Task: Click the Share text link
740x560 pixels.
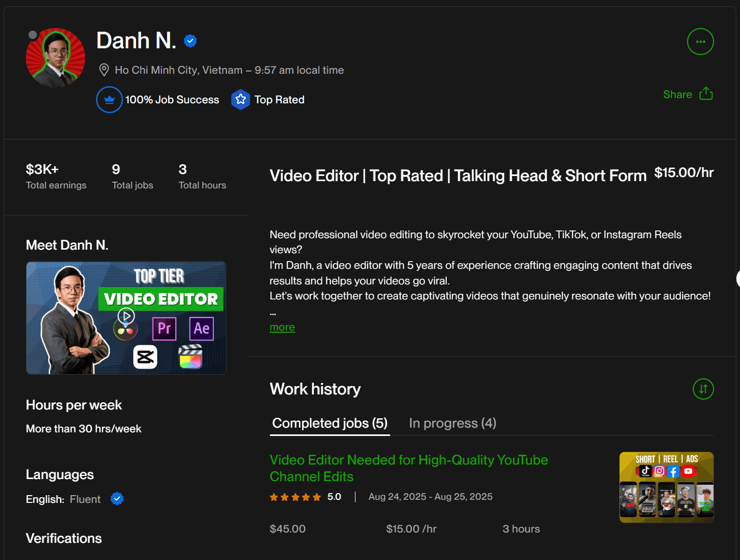Action: point(677,94)
